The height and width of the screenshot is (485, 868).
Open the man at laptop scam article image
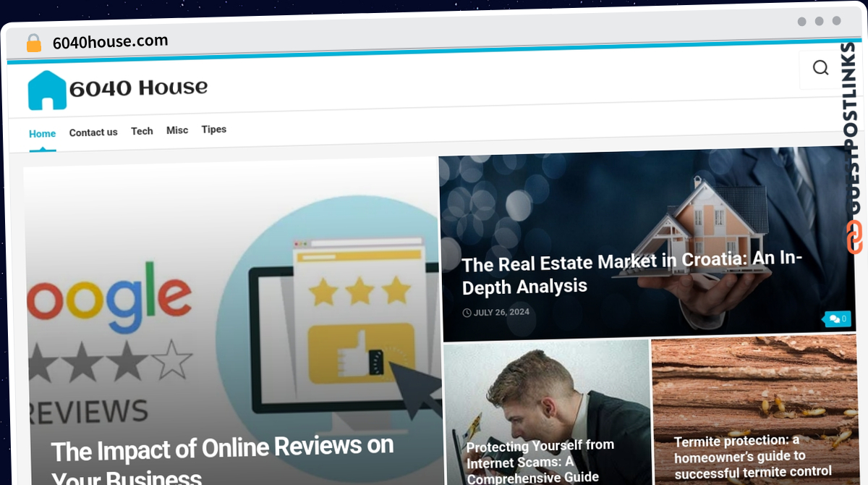547,413
